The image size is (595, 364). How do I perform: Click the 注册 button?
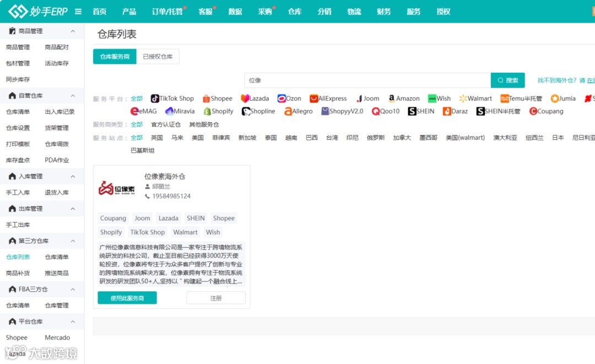(216, 298)
